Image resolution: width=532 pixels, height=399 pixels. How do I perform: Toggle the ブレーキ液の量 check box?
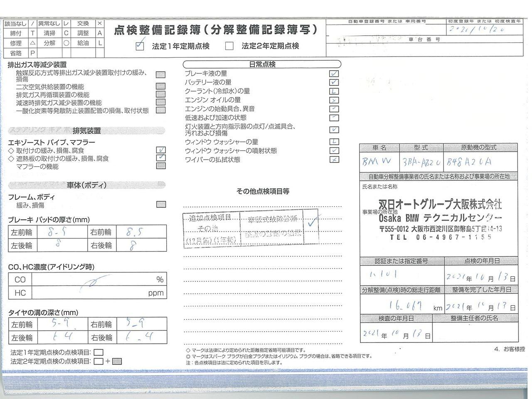pyautogui.click(x=334, y=74)
